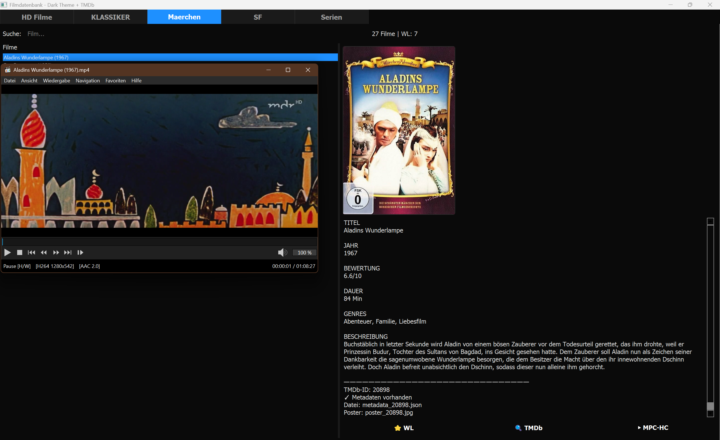720x440 pixels.
Task: Click the rewind (decrease speed) icon
Action: point(44,252)
